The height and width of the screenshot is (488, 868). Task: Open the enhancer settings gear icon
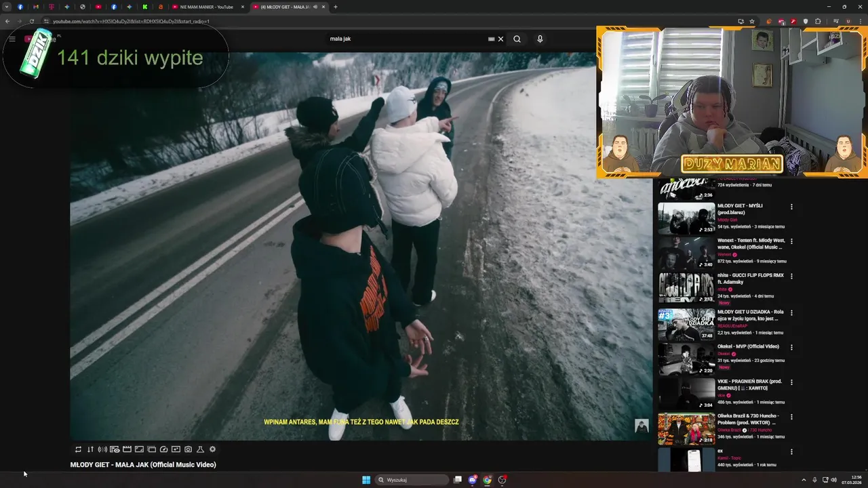[212, 449]
